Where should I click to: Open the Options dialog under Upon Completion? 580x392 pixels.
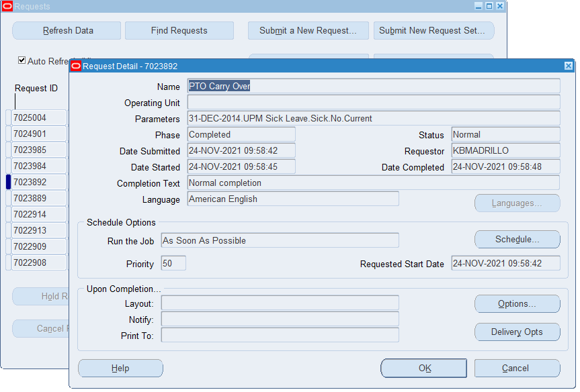coord(517,303)
